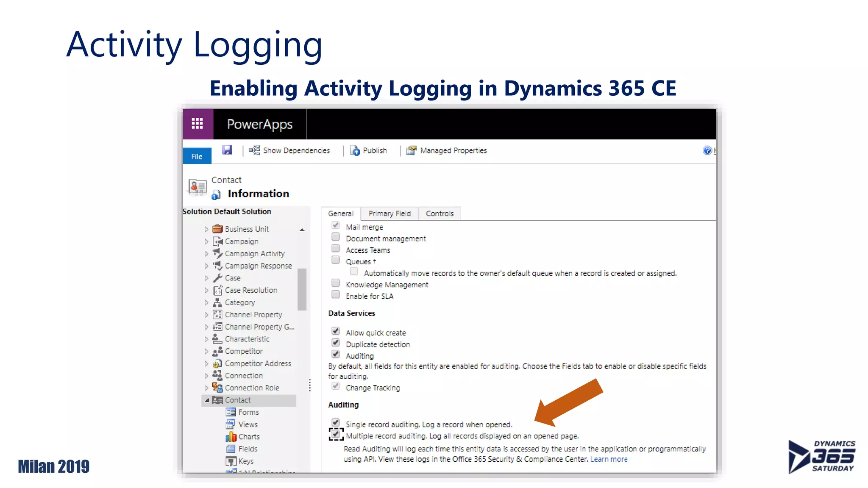The width and height of the screenshot is (868, 488).
Task: Click the Campaign entity icon
Action: (x=217, y=241)
